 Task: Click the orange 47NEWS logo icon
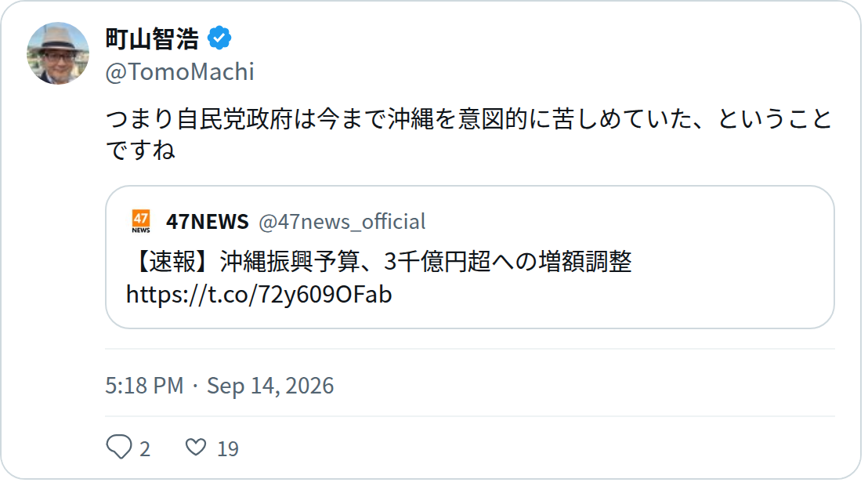[140, 221]
